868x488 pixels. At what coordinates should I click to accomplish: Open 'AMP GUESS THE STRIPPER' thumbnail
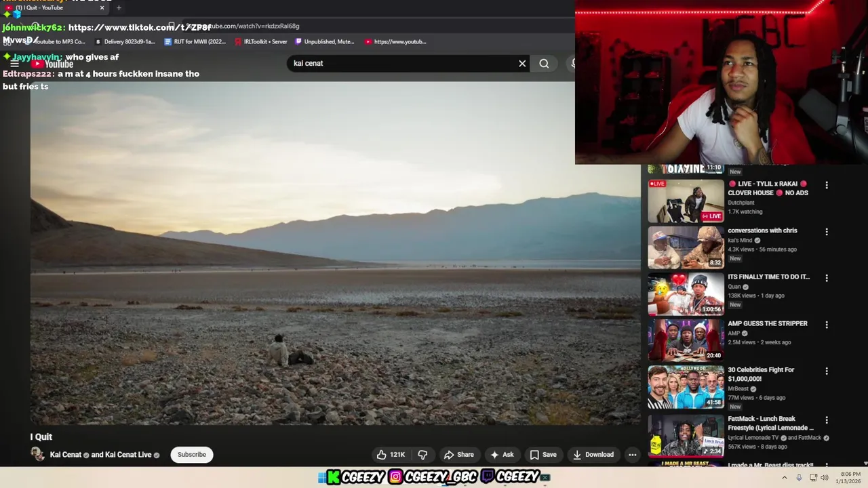[x=686, y=340]
